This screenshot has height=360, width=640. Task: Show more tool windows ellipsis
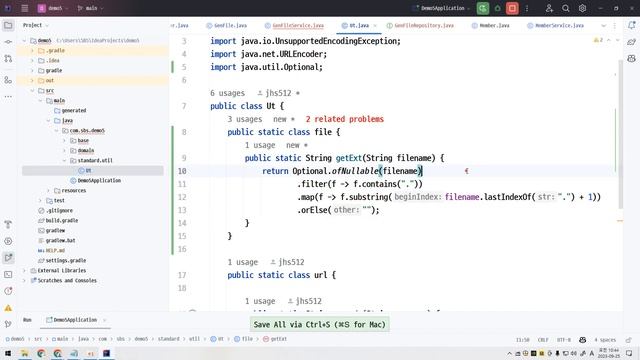click(8, 97)
